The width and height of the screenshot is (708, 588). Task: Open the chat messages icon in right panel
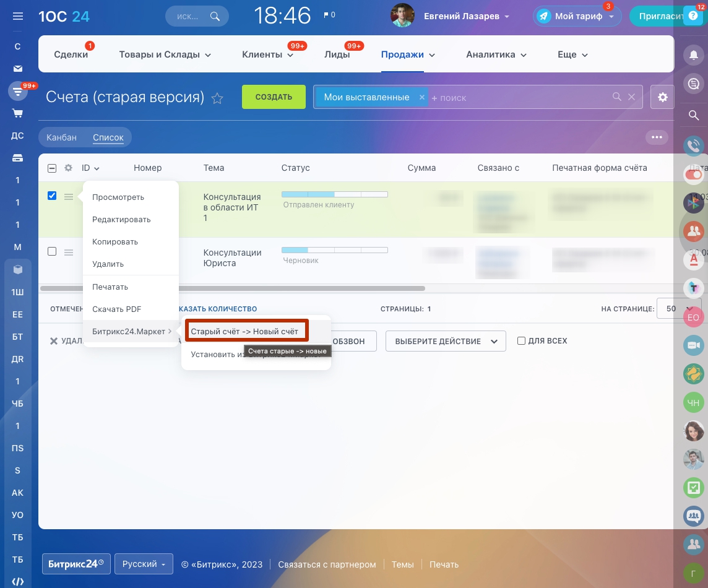coord(694,84)
